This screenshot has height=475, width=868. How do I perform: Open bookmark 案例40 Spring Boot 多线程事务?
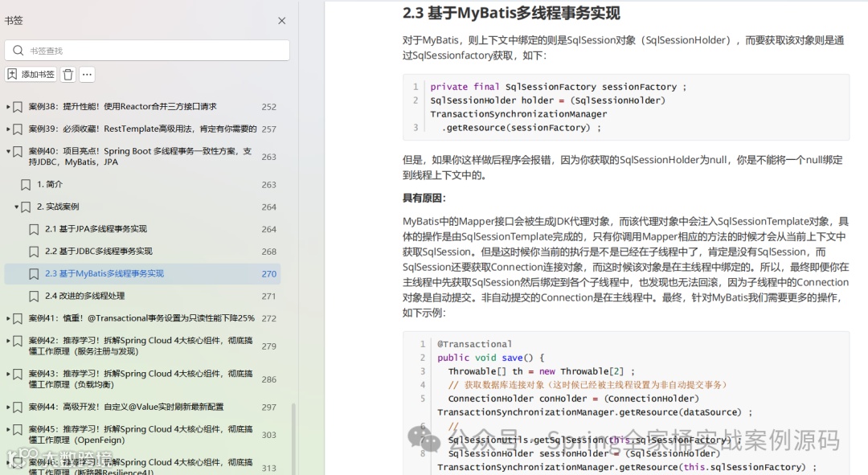(x=140, y=156)
